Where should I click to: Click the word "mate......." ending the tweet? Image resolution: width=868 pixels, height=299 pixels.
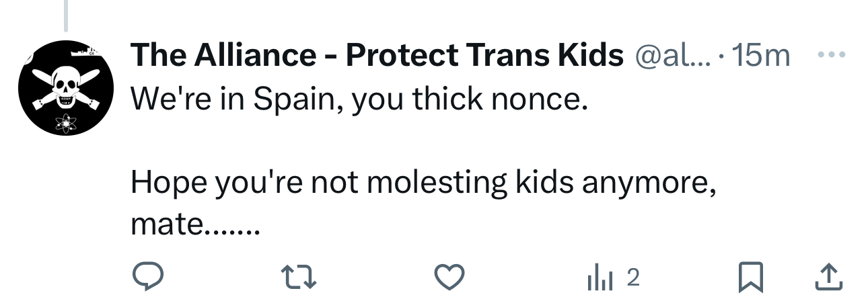[194, 224]
